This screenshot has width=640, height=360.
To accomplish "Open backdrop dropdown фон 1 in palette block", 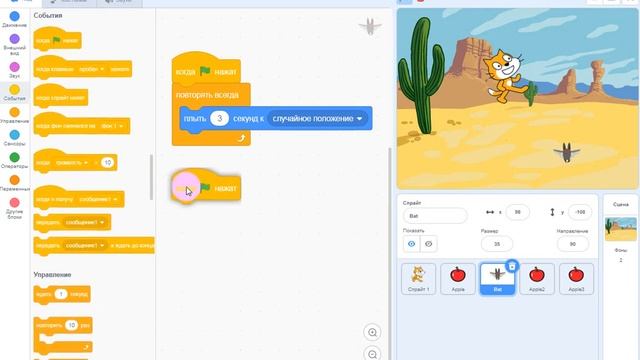I will tap(112, 126).
